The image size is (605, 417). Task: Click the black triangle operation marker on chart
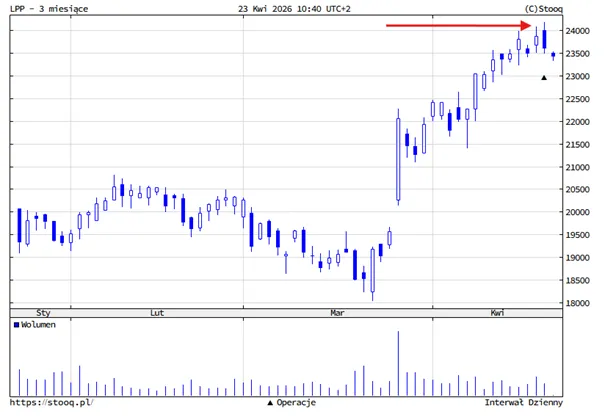(544, 78)
